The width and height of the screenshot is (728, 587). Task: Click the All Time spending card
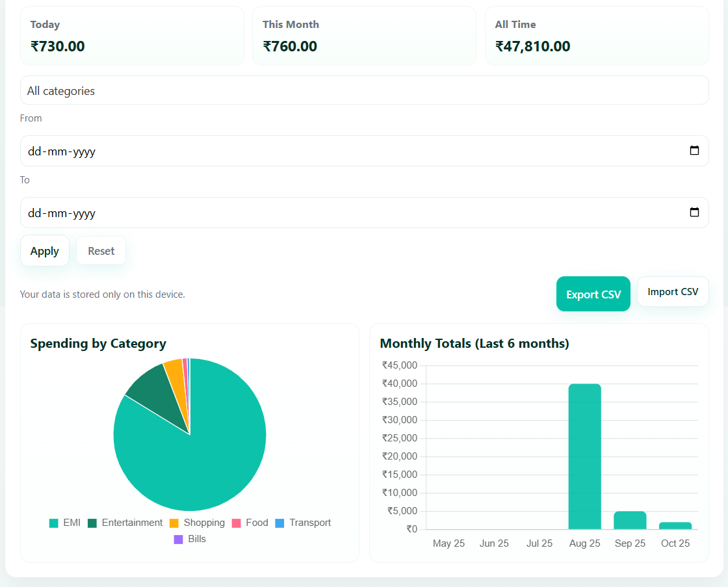(x=597, y=36)
